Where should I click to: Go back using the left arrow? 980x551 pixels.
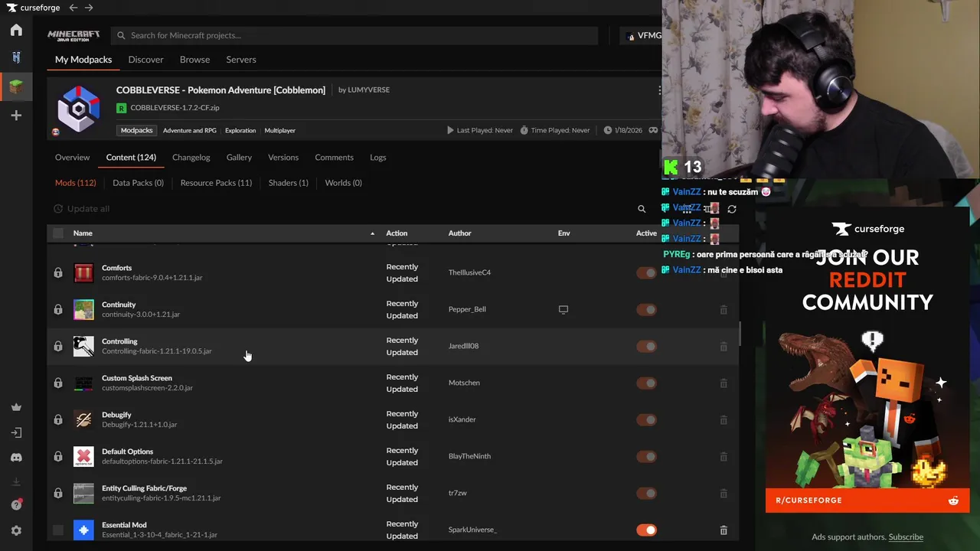pyautogui.click(x=73, y=8)
